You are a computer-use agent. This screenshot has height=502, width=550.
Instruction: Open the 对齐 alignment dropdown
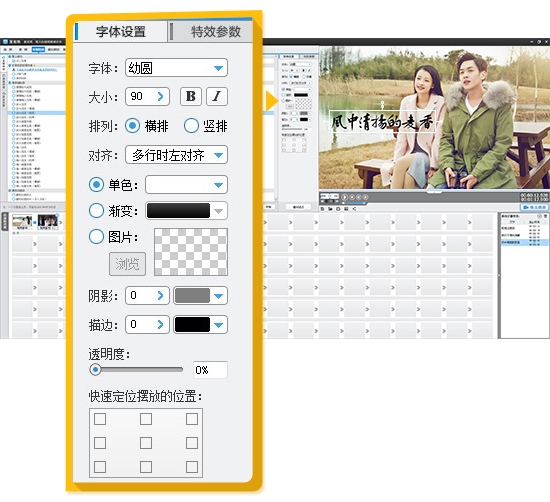[x=176, y=155]
